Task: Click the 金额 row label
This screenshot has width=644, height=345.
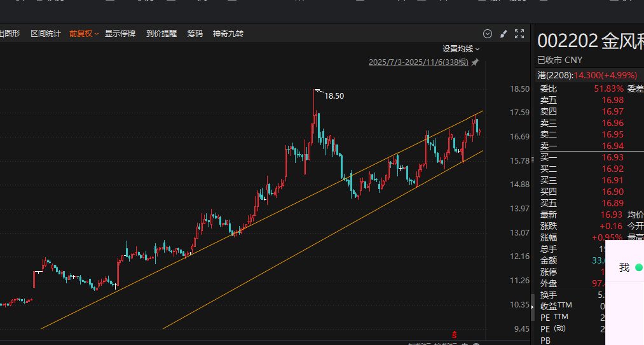Action: coord(549,261)
